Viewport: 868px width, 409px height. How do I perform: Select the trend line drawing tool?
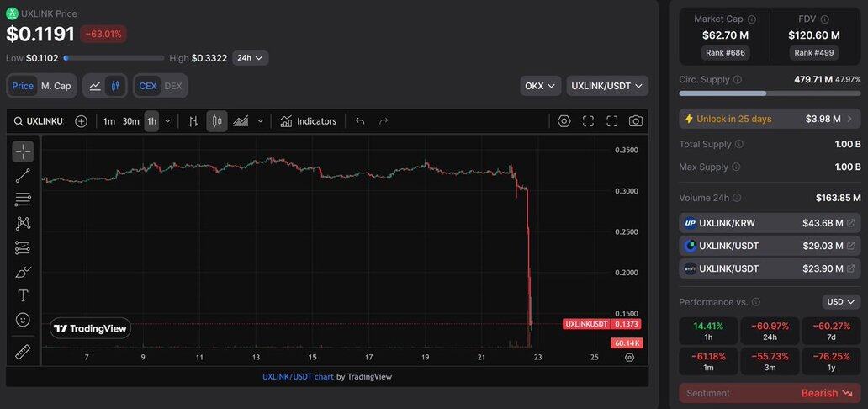(x=23, y=176)
